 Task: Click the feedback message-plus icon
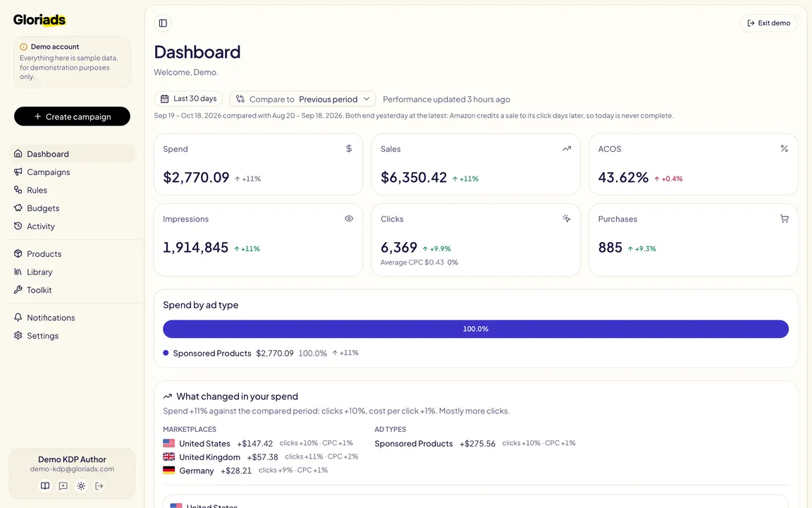(63, 485)
